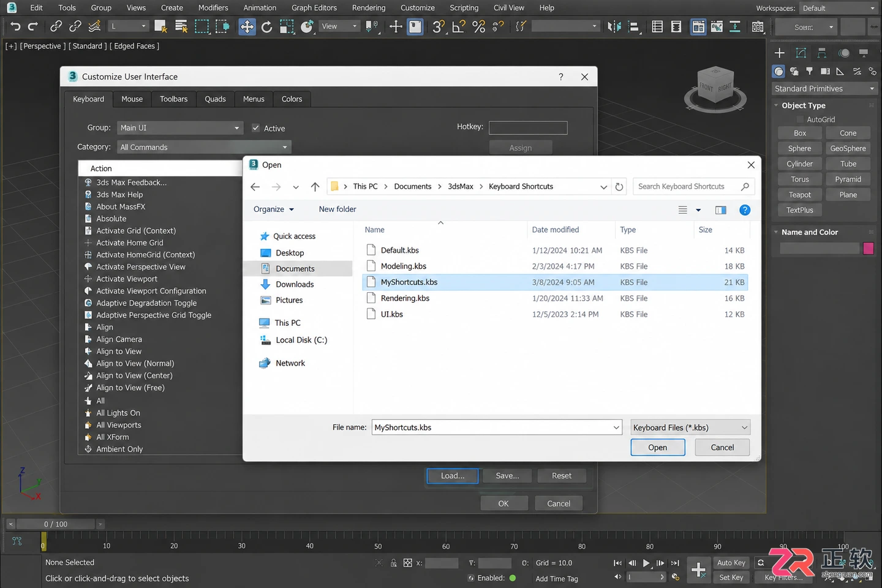Click the Save... button
Viewport: 882px width, 588px height.
(507, 476)
